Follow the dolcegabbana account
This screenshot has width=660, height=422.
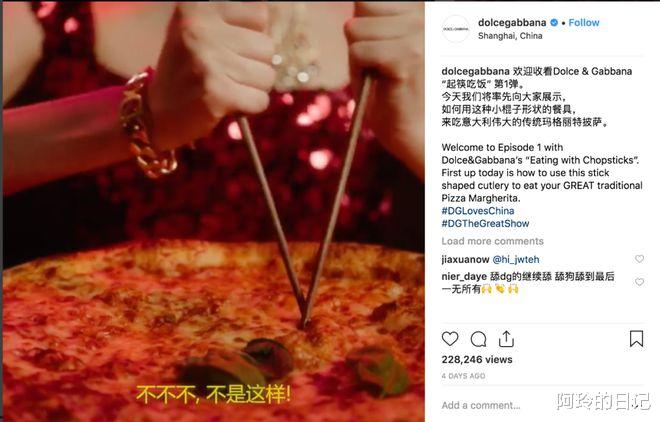[x=584, y=23]
